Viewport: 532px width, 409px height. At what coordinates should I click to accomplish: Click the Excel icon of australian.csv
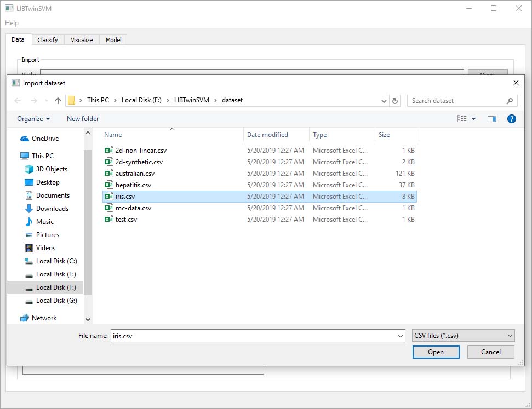pyautogui.click(x=108, y=174)
